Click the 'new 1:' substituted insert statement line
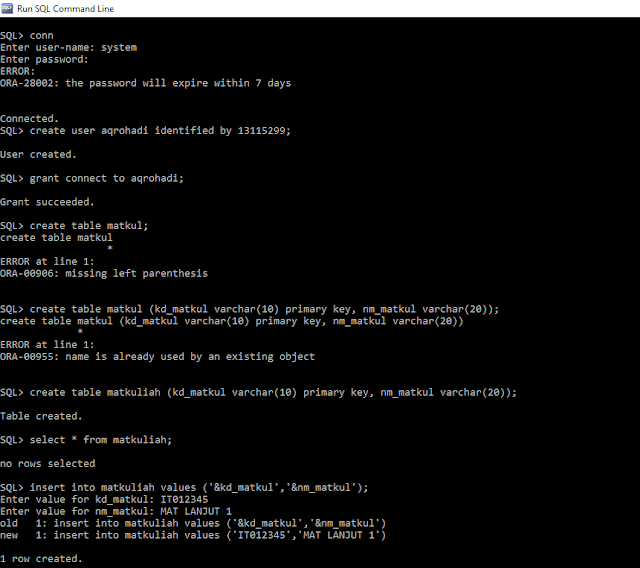The width and height of the screenshot is (640, 568). coord(193,535)
